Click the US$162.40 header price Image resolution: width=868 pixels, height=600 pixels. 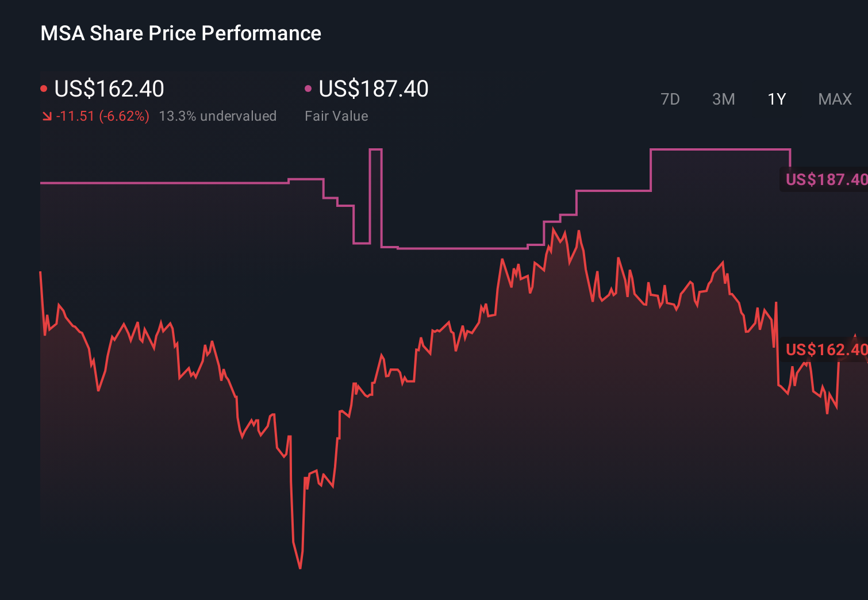click(109, 89)
